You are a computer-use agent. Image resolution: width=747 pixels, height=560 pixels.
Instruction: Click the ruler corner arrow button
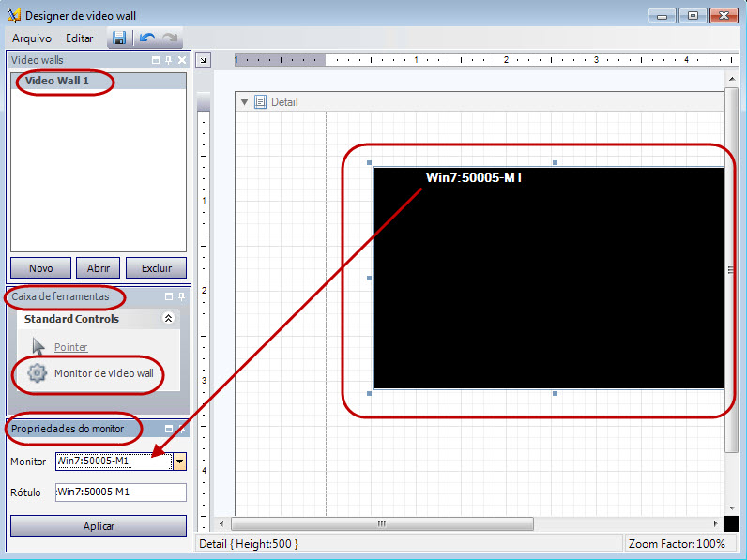coord(203,60)
